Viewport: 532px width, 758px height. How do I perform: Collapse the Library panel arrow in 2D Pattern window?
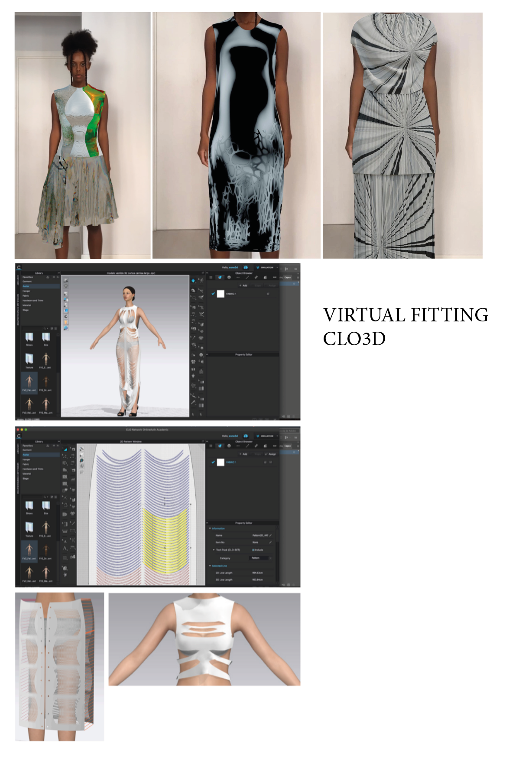(x=58, y=441)
